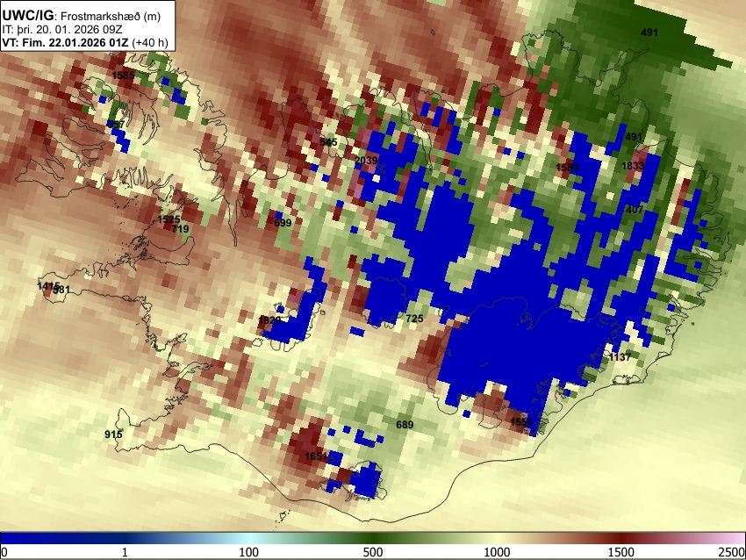The width and height of the screenshot is (746, 560).
Task: Click the '1500' tick label on the color scale
Action: tap(621, 552)
